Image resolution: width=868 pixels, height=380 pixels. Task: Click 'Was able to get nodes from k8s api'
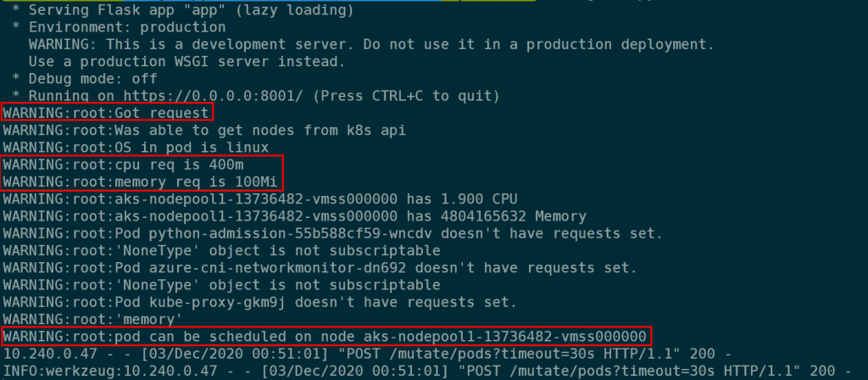204,130
